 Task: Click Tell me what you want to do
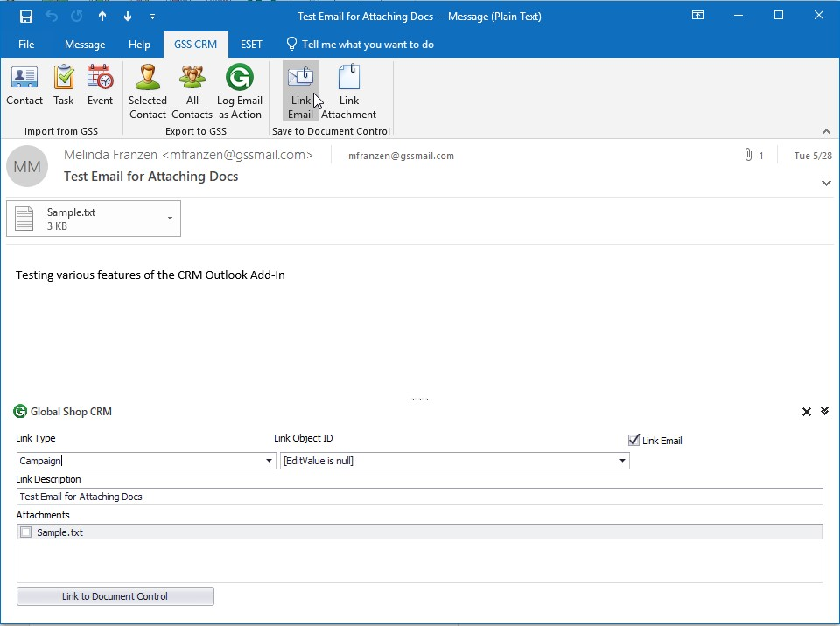(x=360, y=45)
